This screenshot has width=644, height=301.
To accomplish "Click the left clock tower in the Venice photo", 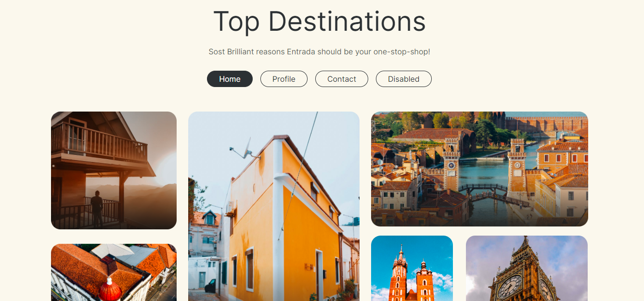I will (x=451, y=164).
